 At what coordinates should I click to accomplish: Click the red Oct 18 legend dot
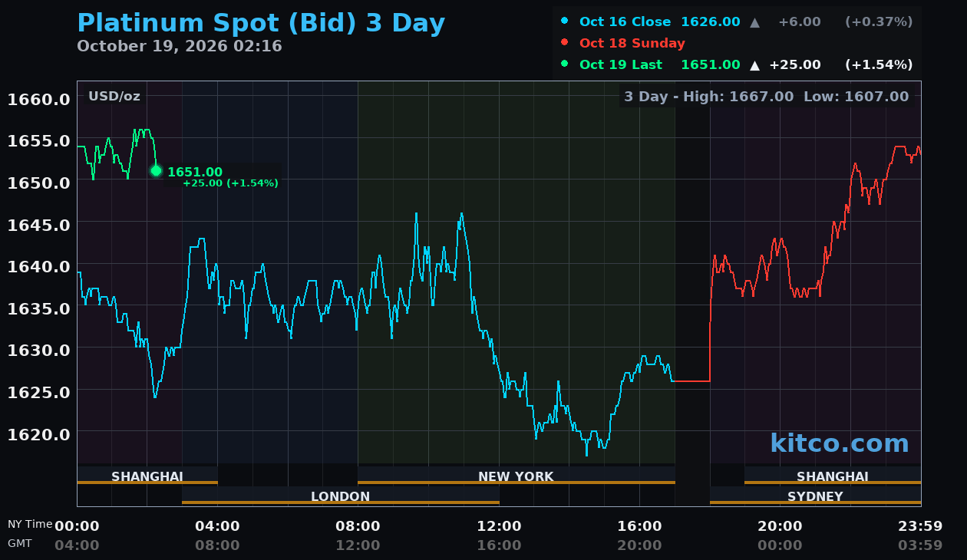tap(565, 43)
